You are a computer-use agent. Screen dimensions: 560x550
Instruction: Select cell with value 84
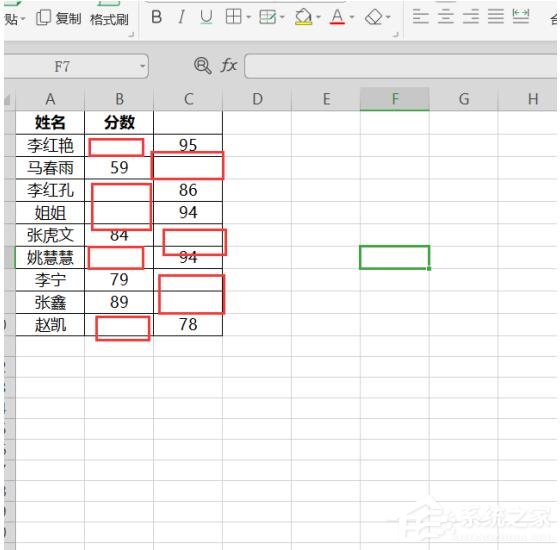pos(119,235)
